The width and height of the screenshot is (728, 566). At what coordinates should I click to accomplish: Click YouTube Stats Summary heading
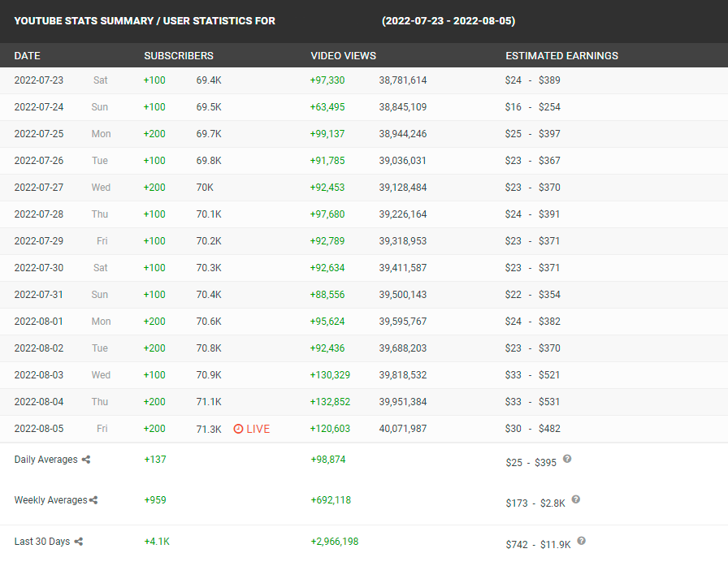(x=145, y=21)
